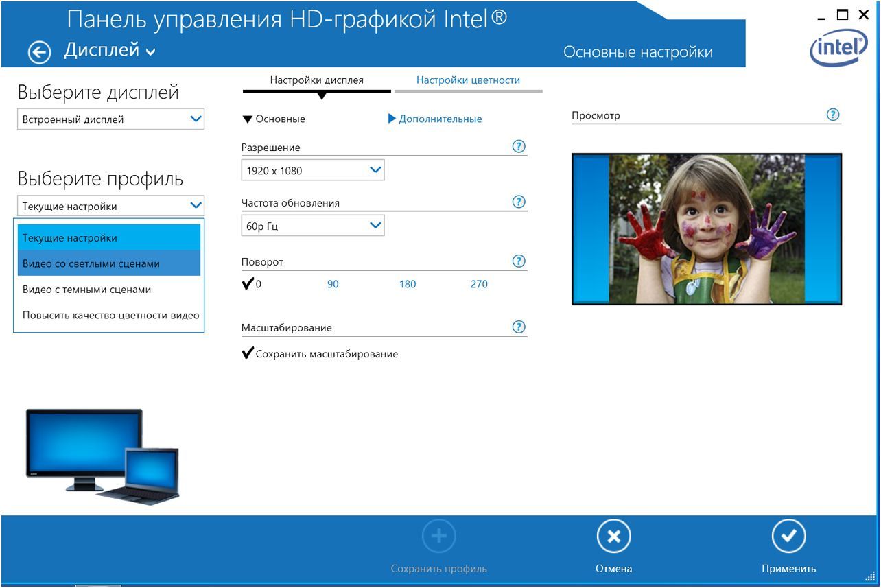Select 90 degrees rotation

pyautogui.click(x=332, y=283)
